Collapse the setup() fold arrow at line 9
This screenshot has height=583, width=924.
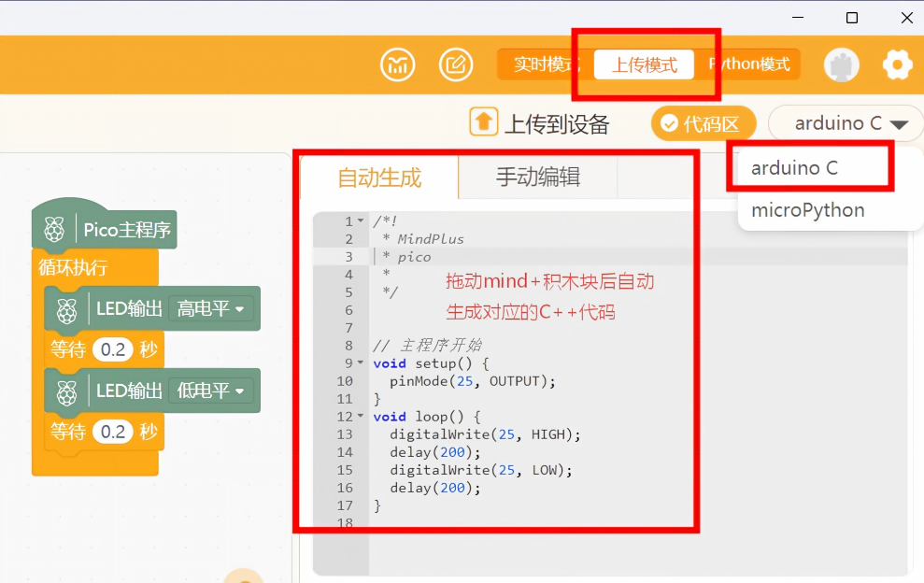point(360,363)
